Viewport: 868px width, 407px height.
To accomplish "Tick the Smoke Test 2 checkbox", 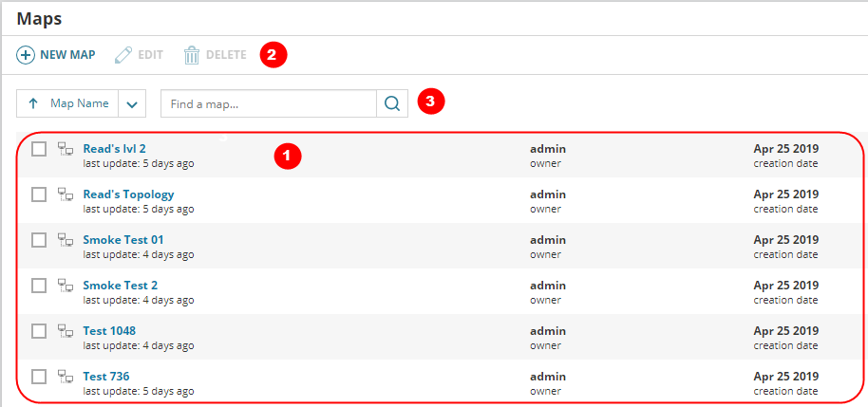I will click(39, 286).
